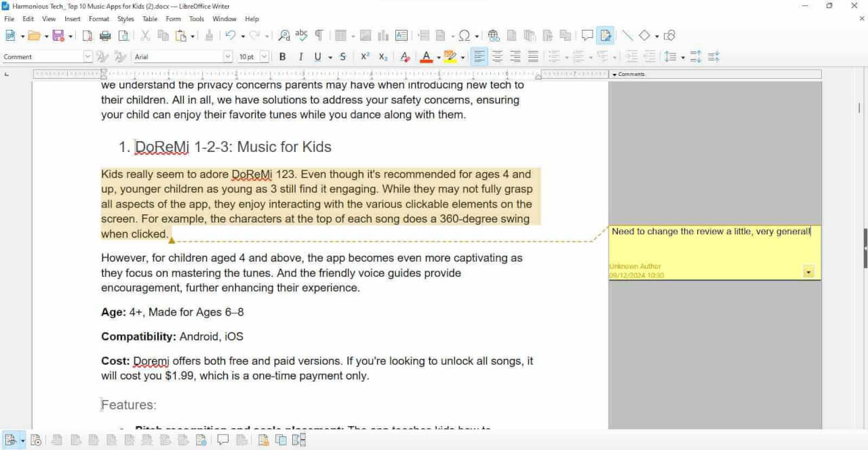The height and width of the screenshot is (450, 868).
Task: Open the Table menu
Action: 150,18
